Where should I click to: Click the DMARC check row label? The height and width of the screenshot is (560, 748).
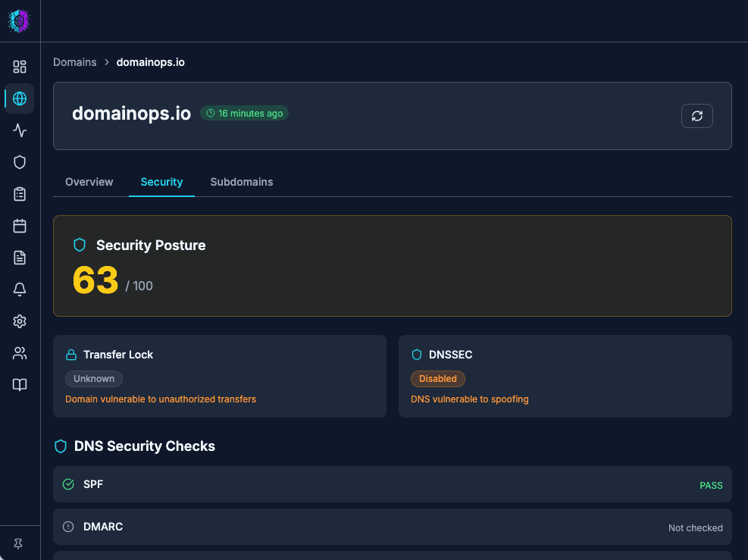103,527
